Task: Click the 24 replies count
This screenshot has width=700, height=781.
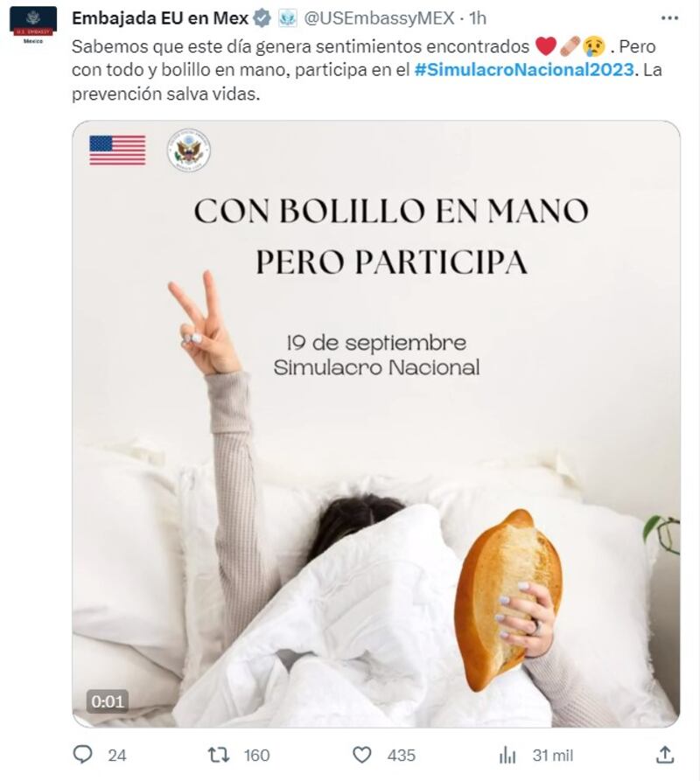Action: (x=117, y=756)
